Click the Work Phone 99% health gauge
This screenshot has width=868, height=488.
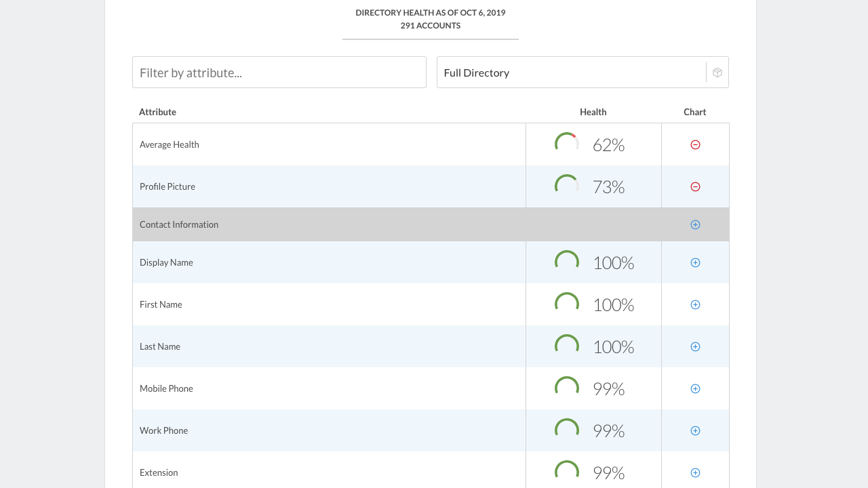(x=567, y=430)
